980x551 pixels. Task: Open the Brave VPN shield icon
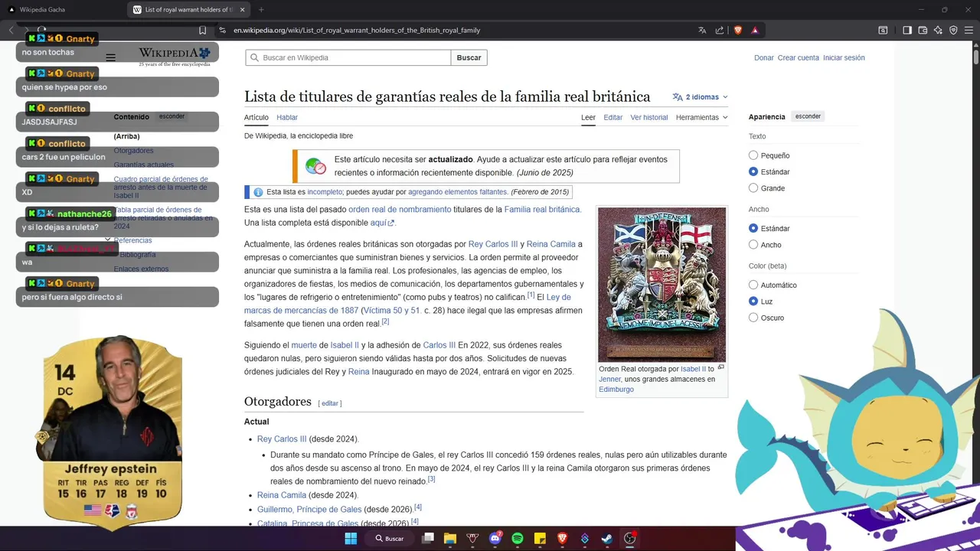(953, 31)
